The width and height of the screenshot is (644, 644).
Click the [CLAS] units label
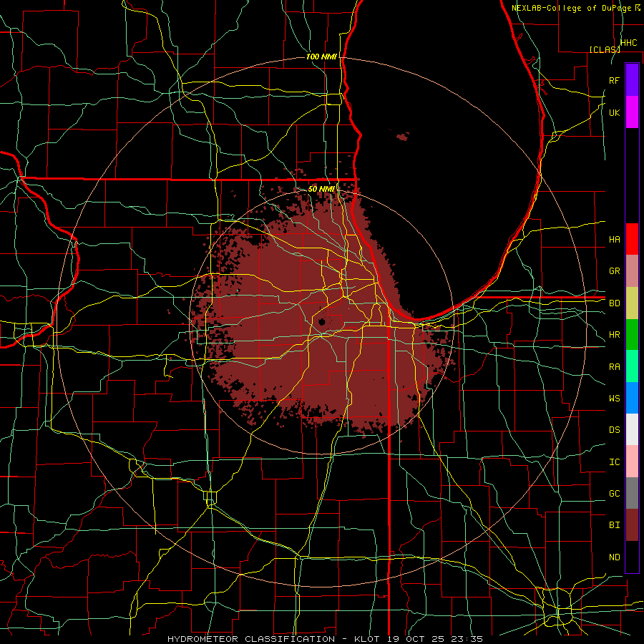(605, 49)
